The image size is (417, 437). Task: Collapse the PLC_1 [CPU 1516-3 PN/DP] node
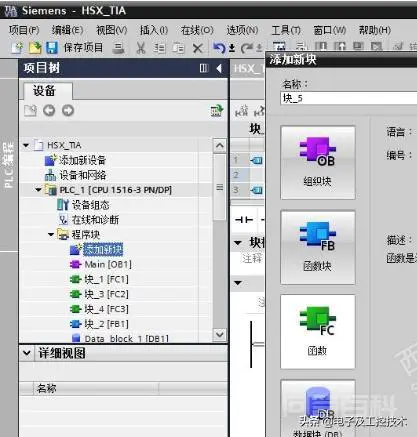point(38,190)
